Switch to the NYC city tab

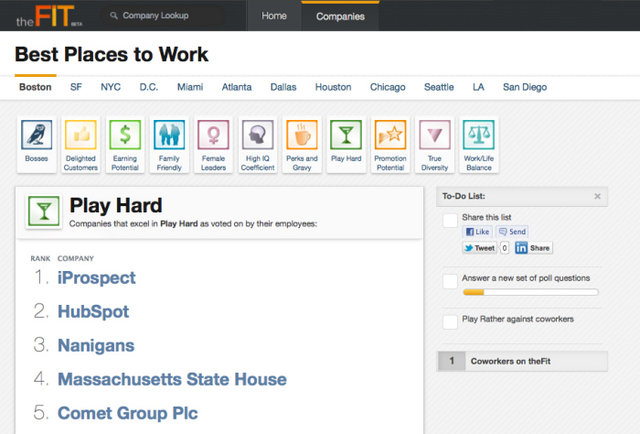tap(111, 87)
